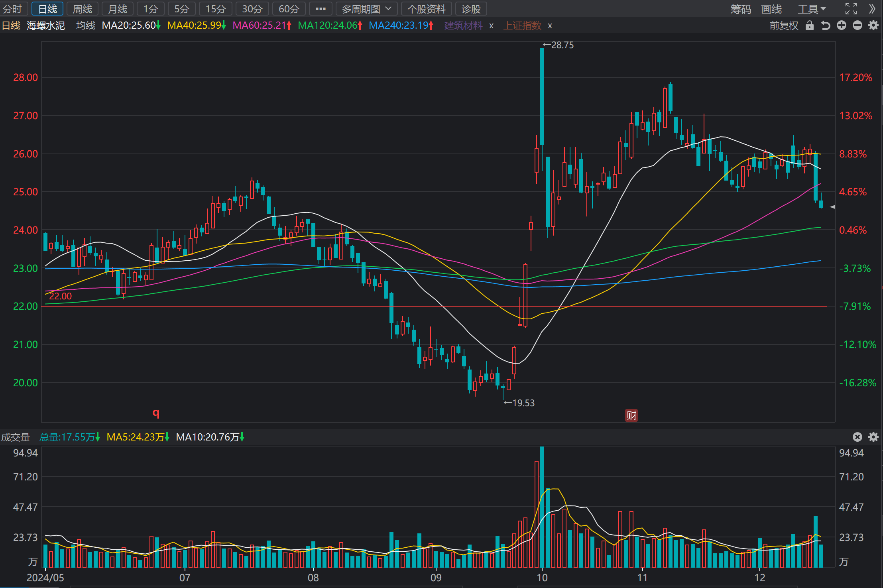Click the lock icon beside 前复权
The image size is (883, 588).
coord(809,26)
